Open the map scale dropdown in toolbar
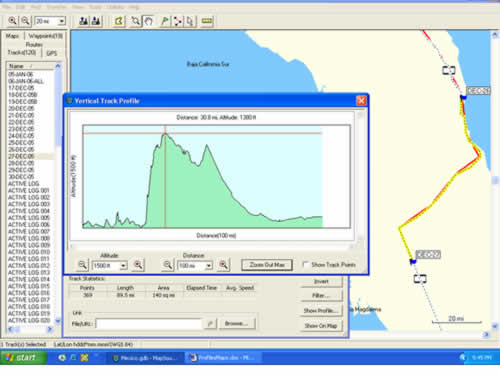Image resolution: width=500 pixels, height=376 pixels. tap(61, 21)
